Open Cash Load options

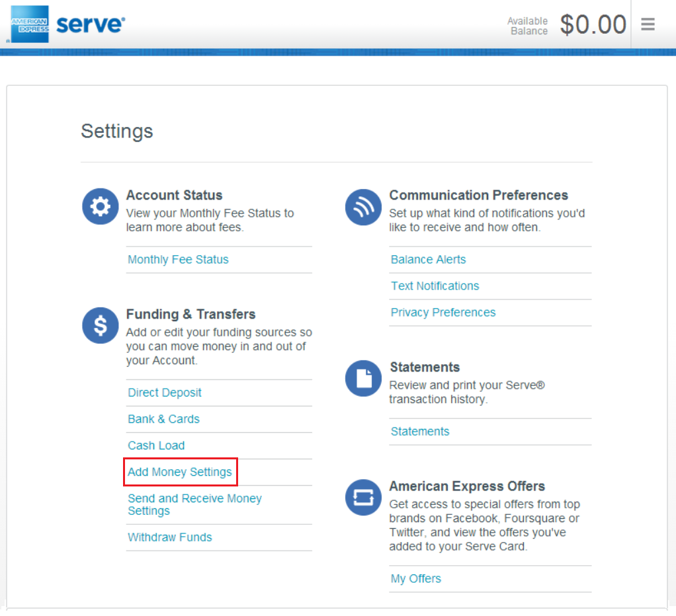pyautogui.click(x=156, y=445)
